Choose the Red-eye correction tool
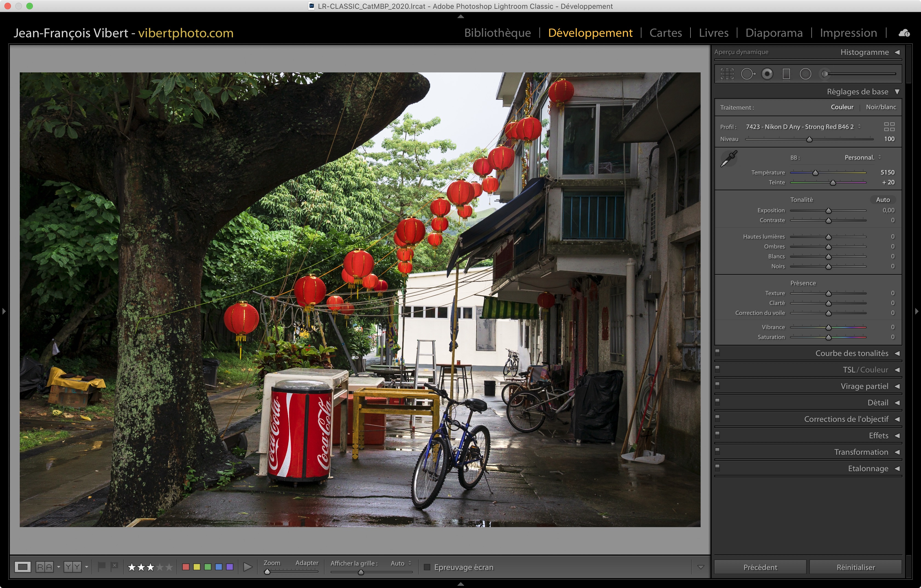Image resolution: width=921 pixels, height=588 pixels. tap(767, 74)
